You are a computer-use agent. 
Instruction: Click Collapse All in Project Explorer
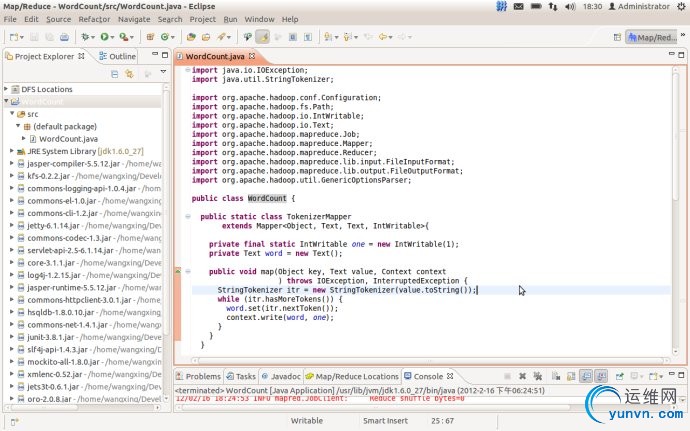(114, 74)
